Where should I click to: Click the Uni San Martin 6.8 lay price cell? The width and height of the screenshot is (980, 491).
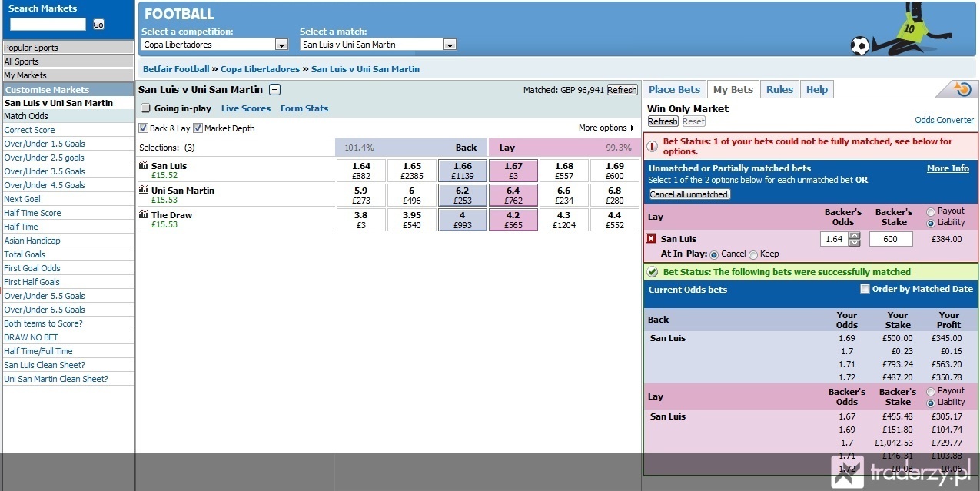(x=615, y=194)
